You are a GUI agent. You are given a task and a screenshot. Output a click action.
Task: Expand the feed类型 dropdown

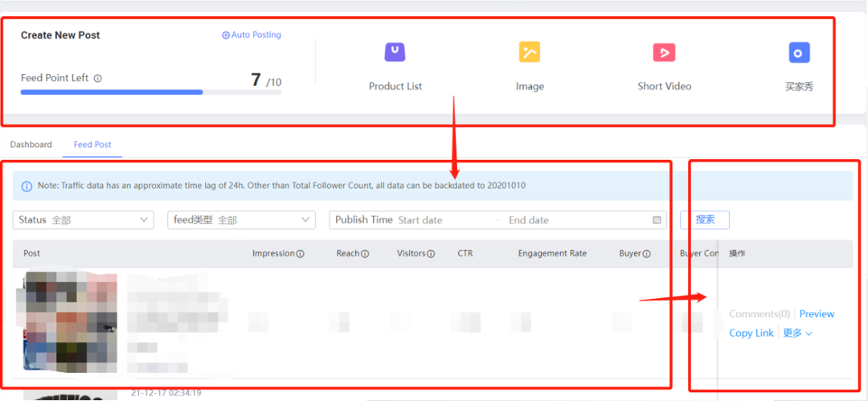click(x=241, y=220)
